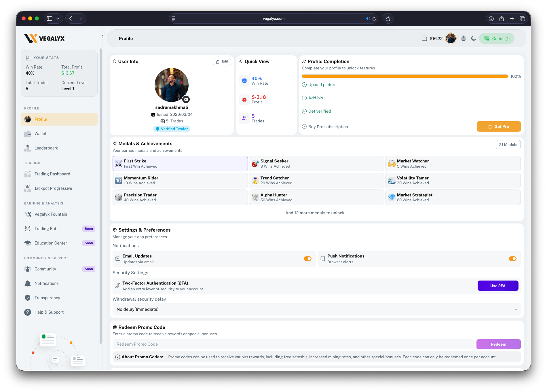Click the profile completion progress bar

click(x=405, y=76)
